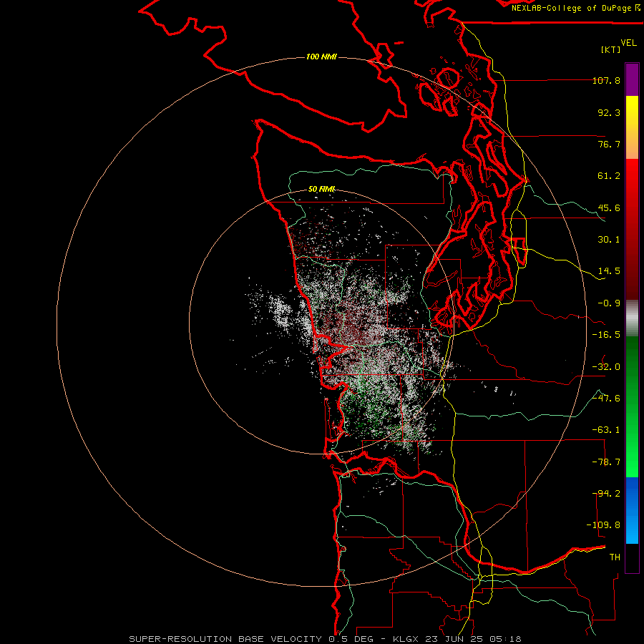
Task: Select the 14.5 scale value
Action: pos(609,271)
